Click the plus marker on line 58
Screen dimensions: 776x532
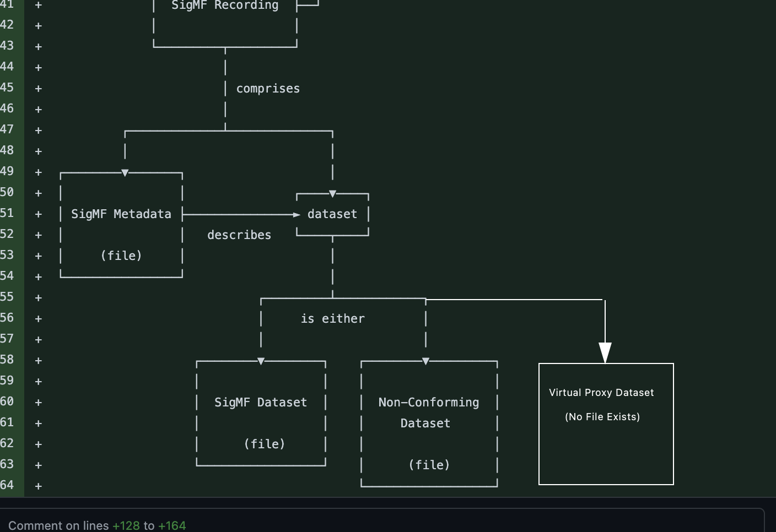[37, 360]
